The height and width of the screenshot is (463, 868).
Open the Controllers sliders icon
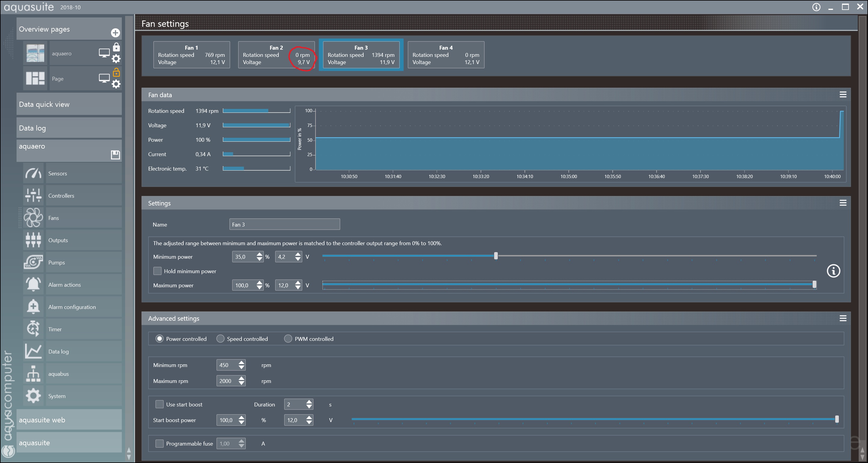pyautogui.click(x=33, y=196)
